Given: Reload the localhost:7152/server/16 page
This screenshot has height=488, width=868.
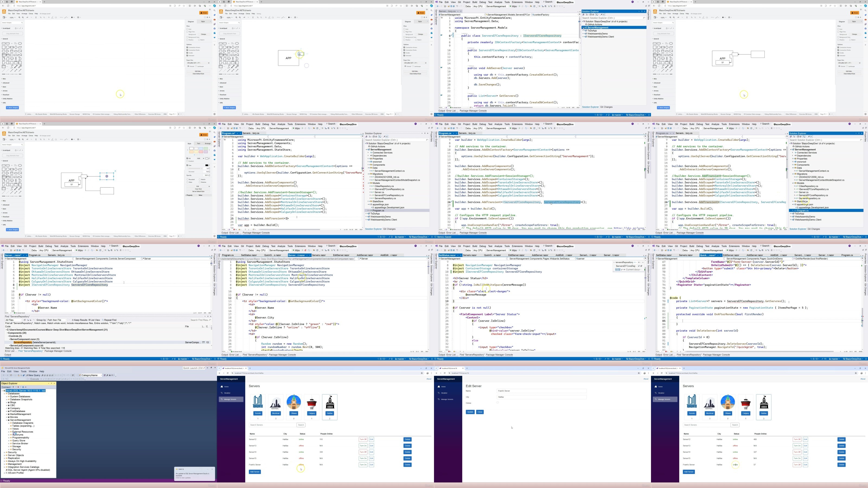Looking at the screenshot, I should (445, 373).
